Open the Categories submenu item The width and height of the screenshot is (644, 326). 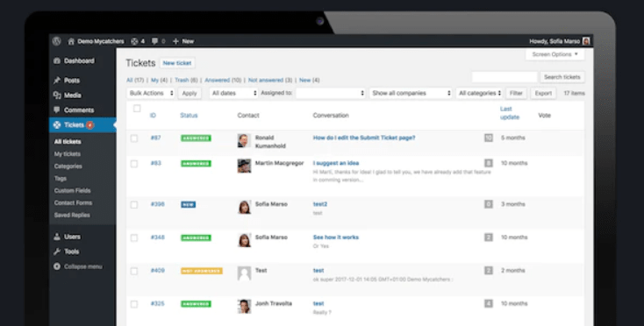tap(68, 167)
